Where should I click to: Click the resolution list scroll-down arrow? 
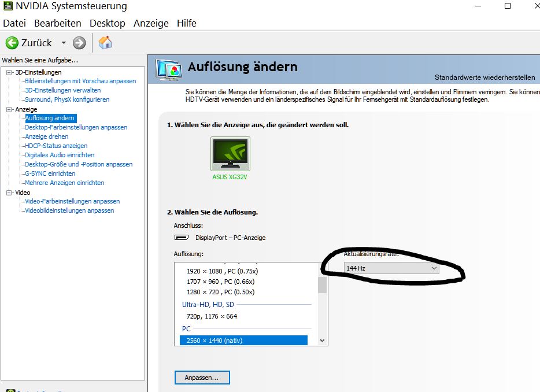323,341
